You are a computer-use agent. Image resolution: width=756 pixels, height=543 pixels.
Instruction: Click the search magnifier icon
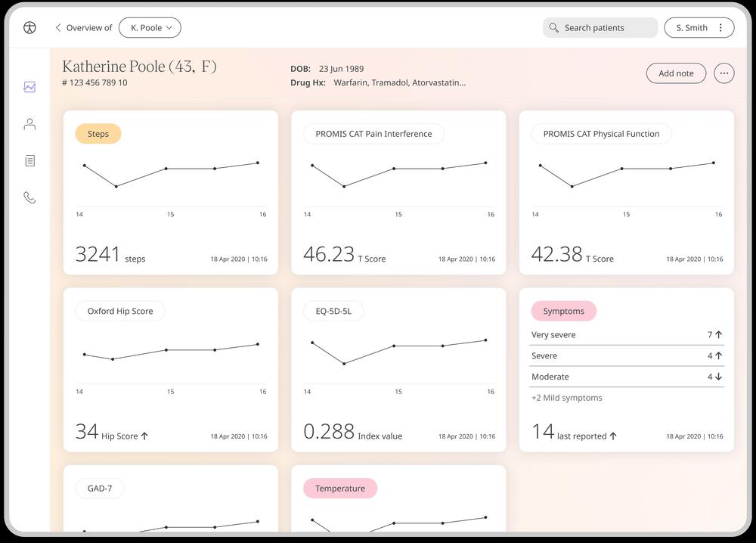click(554, 28)
